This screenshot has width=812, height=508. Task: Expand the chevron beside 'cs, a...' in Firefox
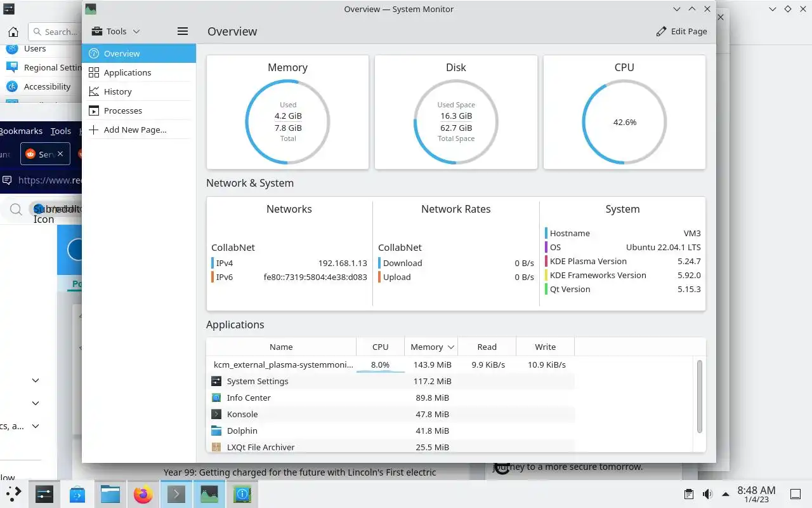point(36,426)
